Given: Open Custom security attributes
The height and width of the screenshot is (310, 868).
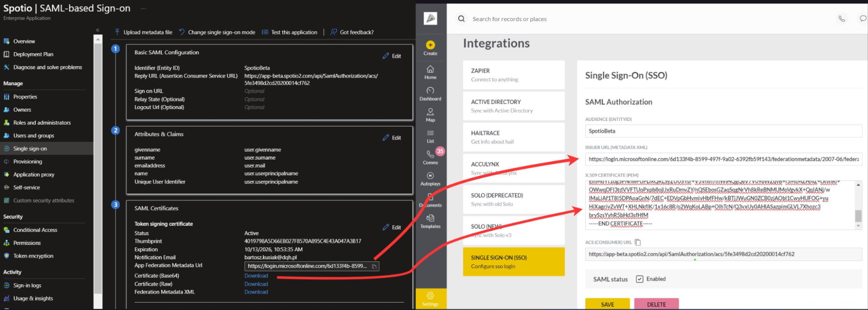Looking at the screenshot, I should pos(43,201).
